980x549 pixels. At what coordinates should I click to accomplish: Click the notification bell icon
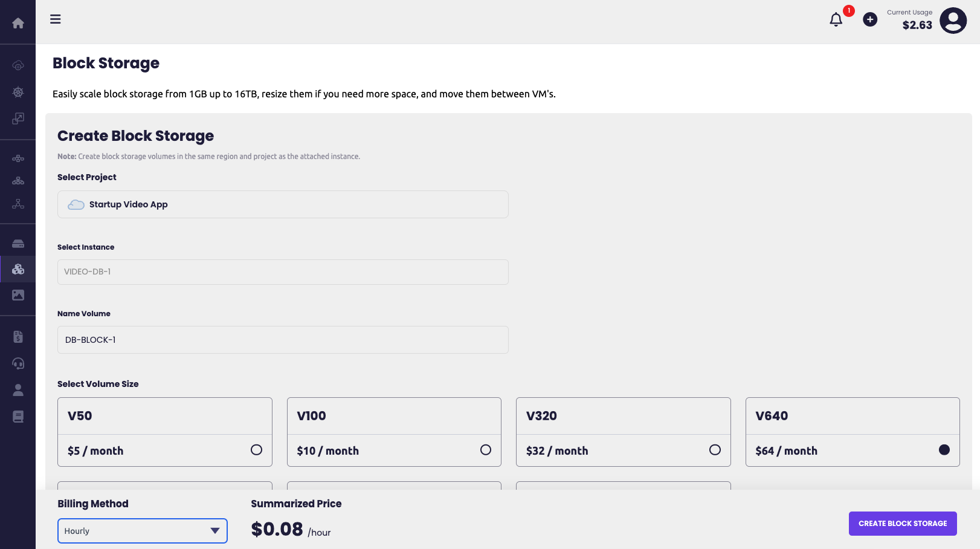pyautogui.click(x=836, y=19)
